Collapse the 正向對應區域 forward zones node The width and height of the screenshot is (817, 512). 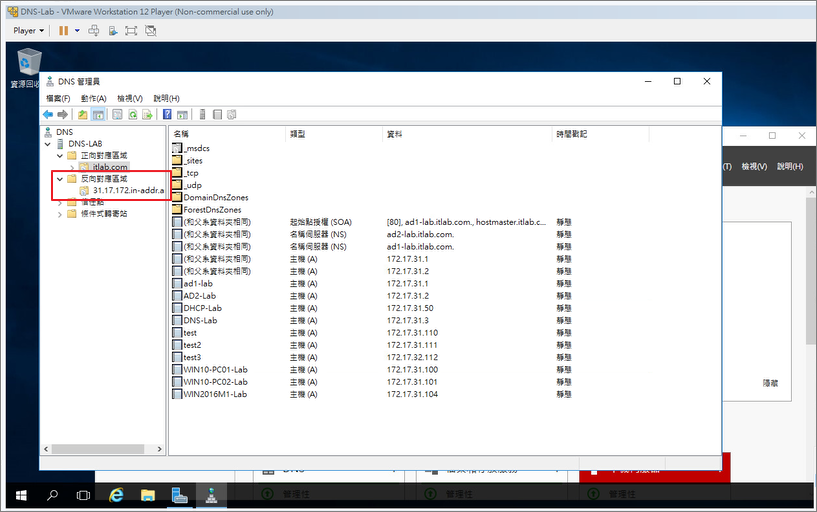point(59,156)
